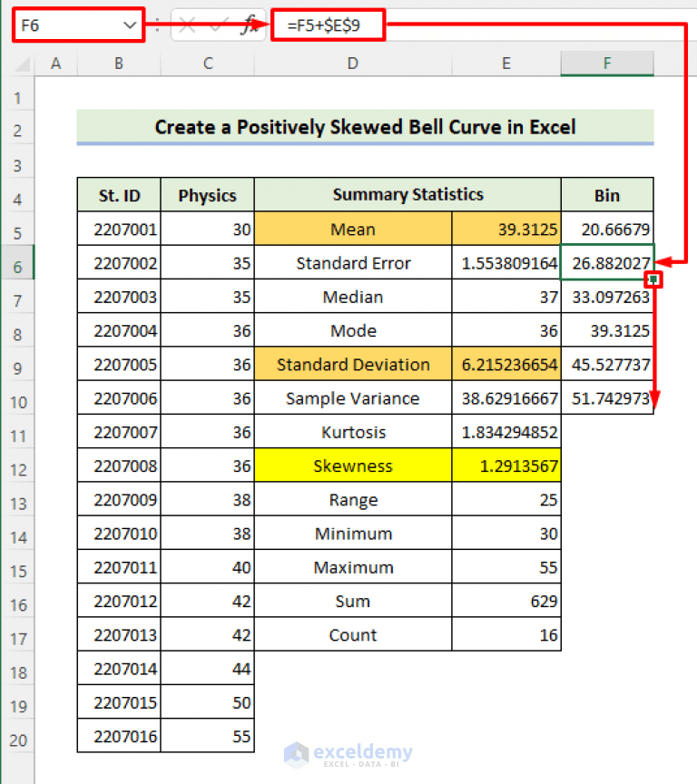Select Physics score 50 for 2207015
This screenshot has height=784, width=697.
[x=208, y=701]
